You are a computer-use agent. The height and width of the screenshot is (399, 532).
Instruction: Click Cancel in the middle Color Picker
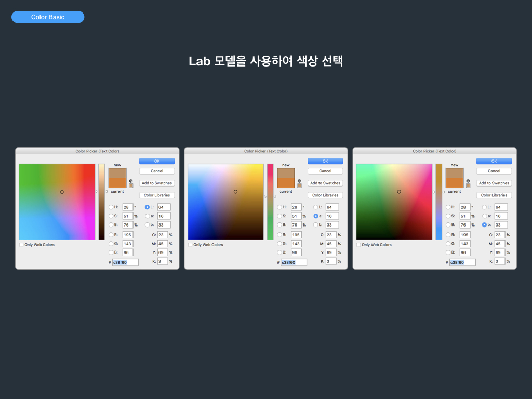tap(325, 171)
